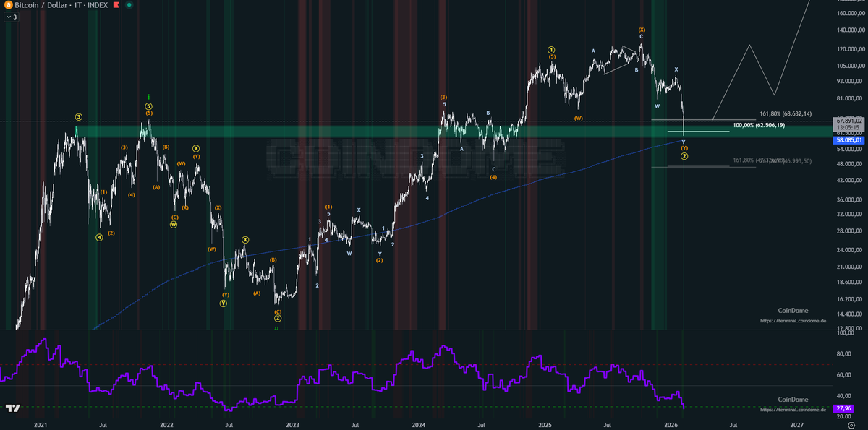Image resolution: width=868 pixels, height=430 pixels.
Task: Click the 2024 label on time axis
Action: [x=420, y=424]
